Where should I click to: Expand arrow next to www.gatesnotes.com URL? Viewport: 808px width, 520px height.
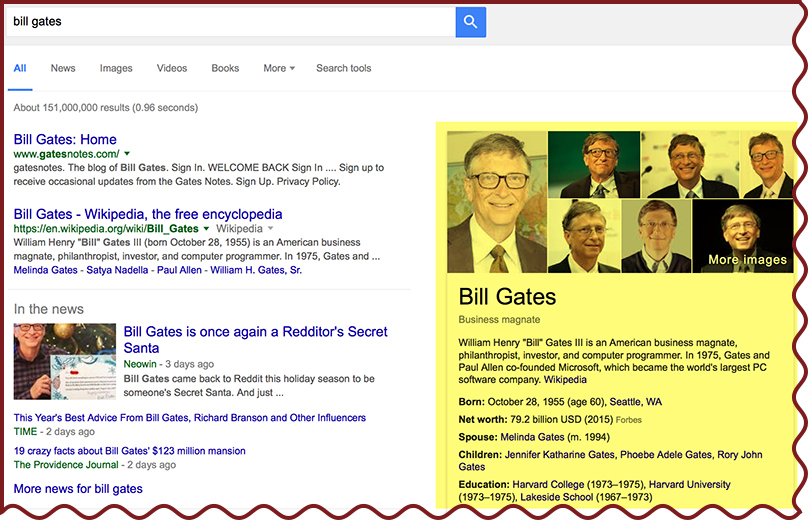[x=127, y=154]
